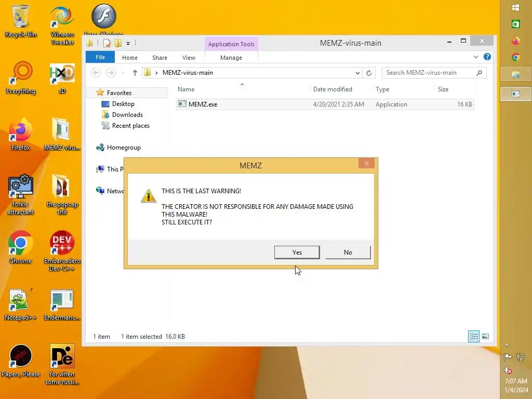The width and height of the screenshot is (532, 399).
Task: Go back with Explorer back arrow
Action: [96, 73]
